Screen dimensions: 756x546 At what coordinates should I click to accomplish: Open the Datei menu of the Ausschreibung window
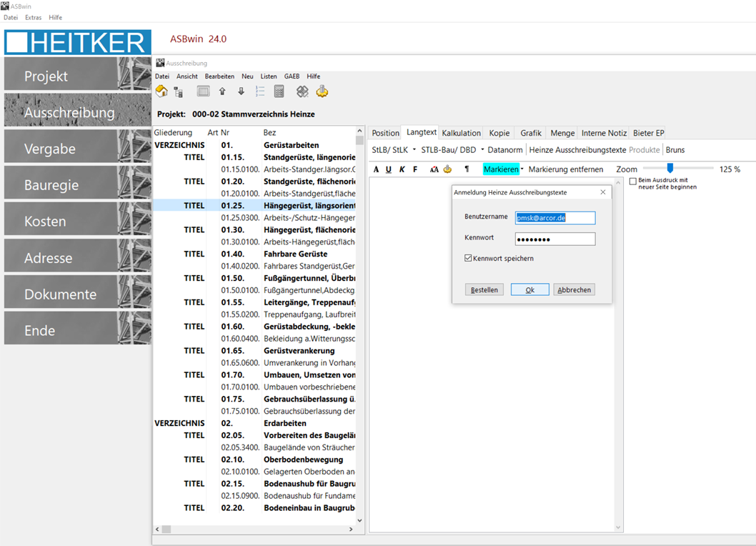pyautogui.click(x=162, y=76)
